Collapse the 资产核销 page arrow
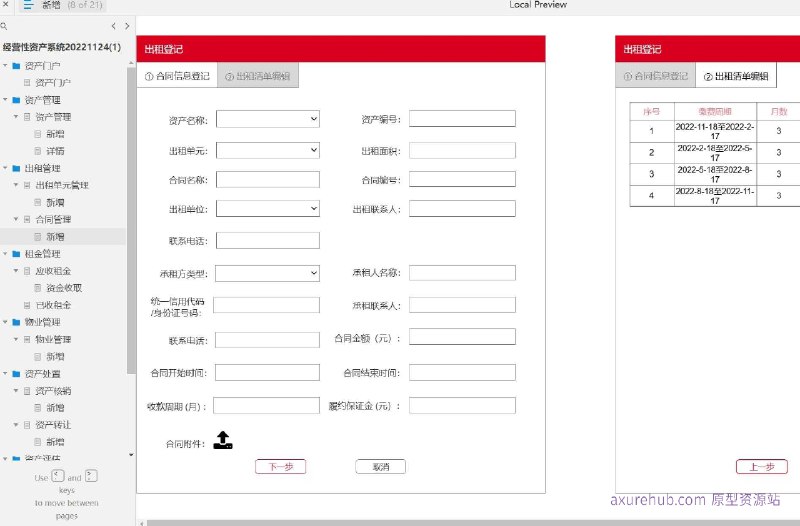Image resolution: width=800 pixels, height=526 pixels. pyautogui.click(x=16, y=391)
